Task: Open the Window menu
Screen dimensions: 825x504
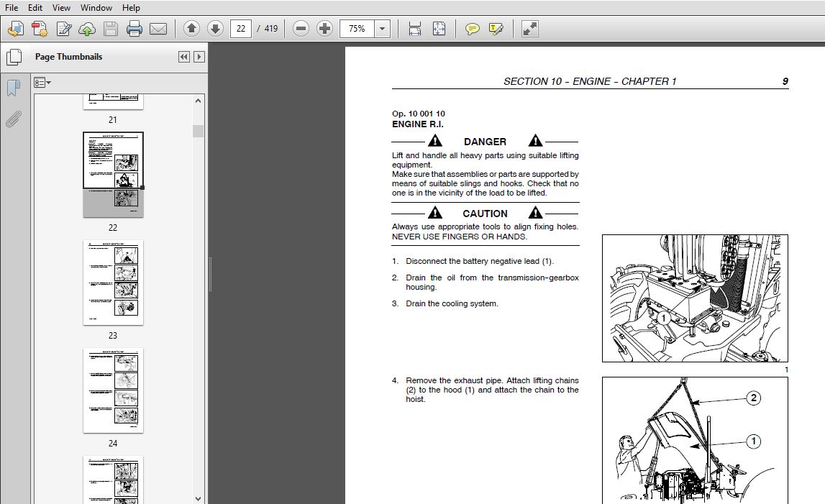Action: point(96,7)
